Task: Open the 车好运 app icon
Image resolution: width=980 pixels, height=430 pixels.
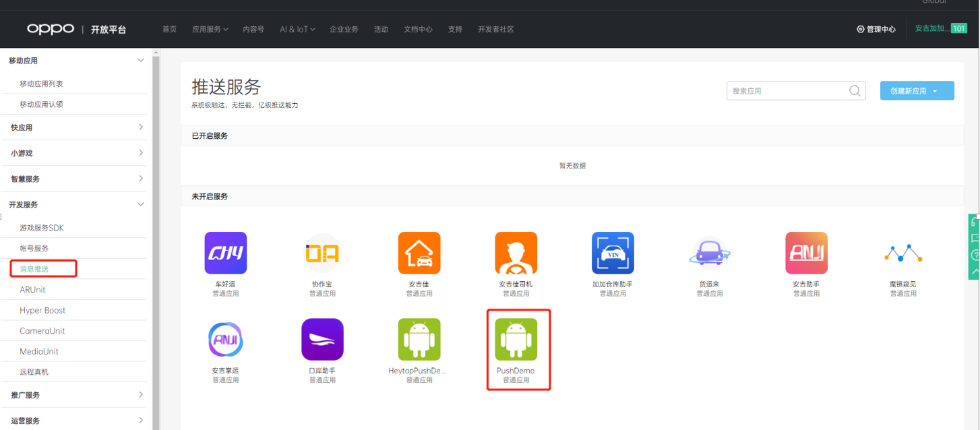Action: coord(225,253)
